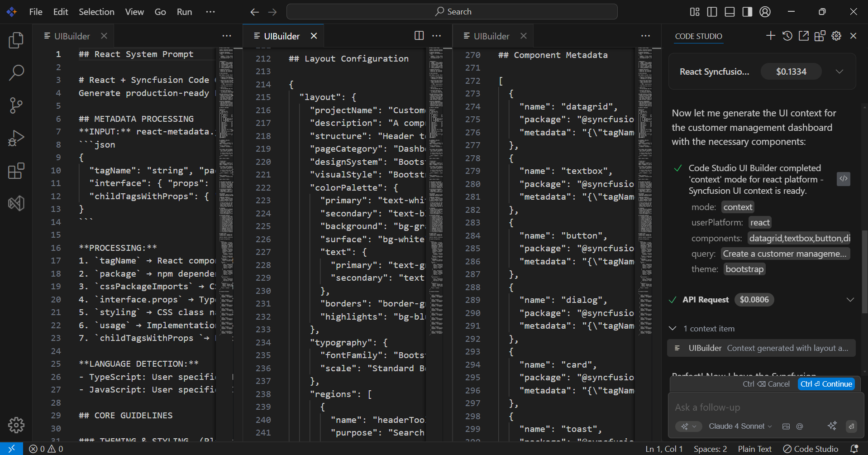
Task: Select the Explorer icon in activity bar
Action: (x=16, y=40)
